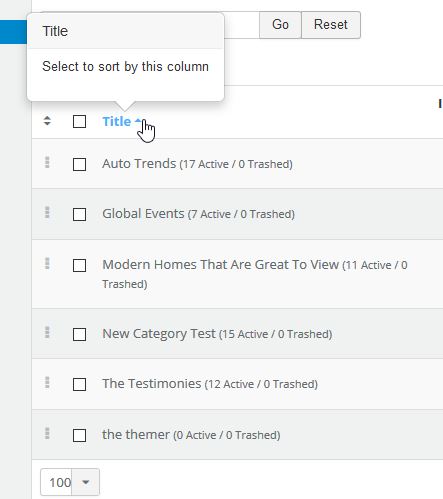Grab the drag handle for the themer

click(x=47, y=433)
